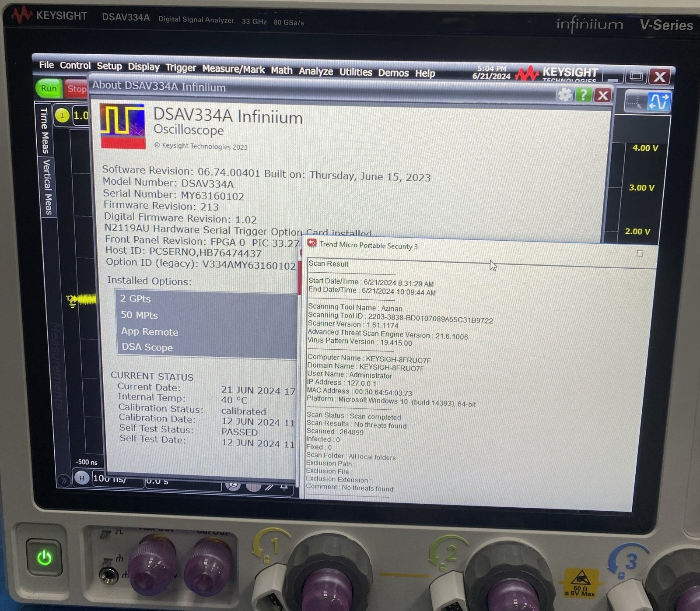Viewport: 700px width, 611px height.
Task: Toggle the yellow channel 1 badge
Action: 62,116
